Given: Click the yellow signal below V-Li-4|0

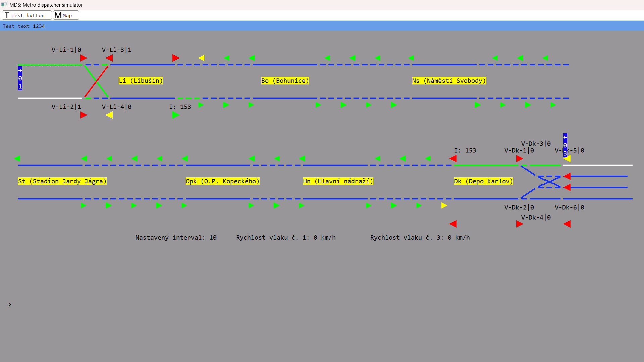Looking at the screenshot, I should (109, 115).
